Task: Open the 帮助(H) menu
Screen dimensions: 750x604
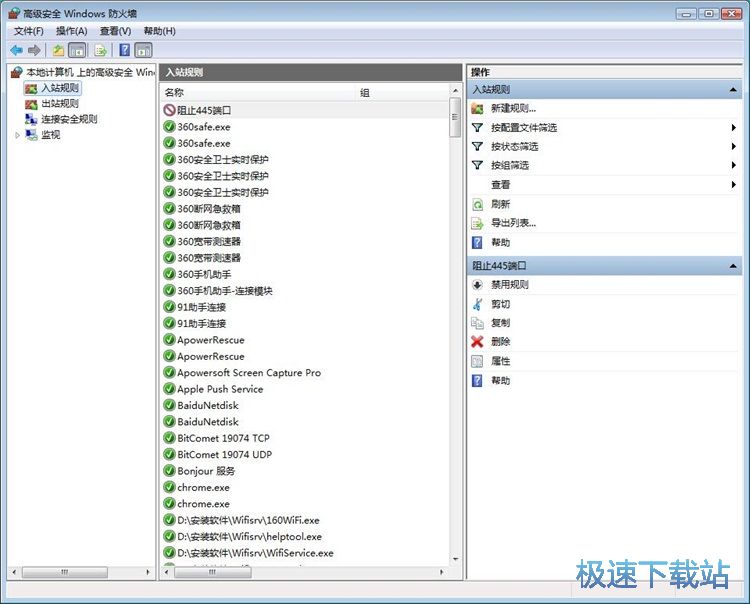Action: [x=159, y=31]
